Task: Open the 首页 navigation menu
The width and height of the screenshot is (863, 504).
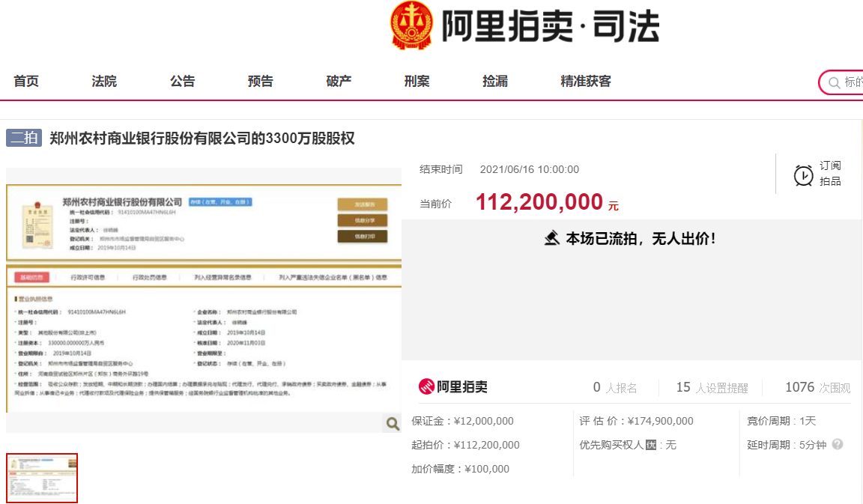Action: [x=25, y=82]
